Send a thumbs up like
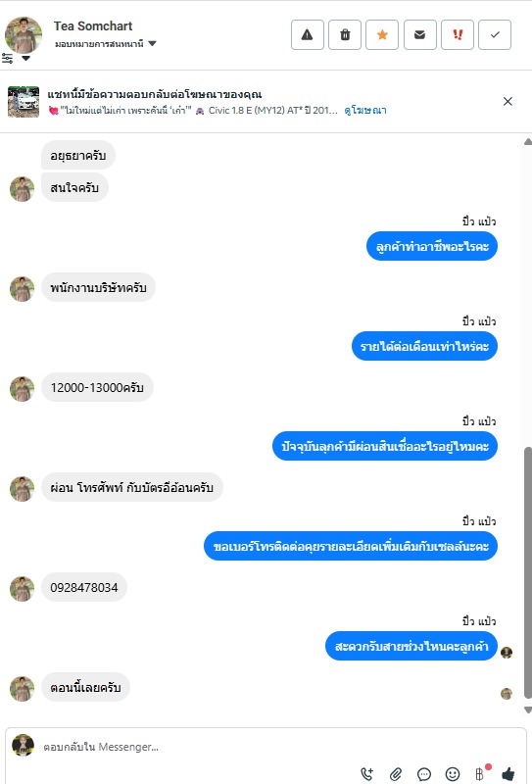This screenshot has width=532, height=784. click(508, 774)
